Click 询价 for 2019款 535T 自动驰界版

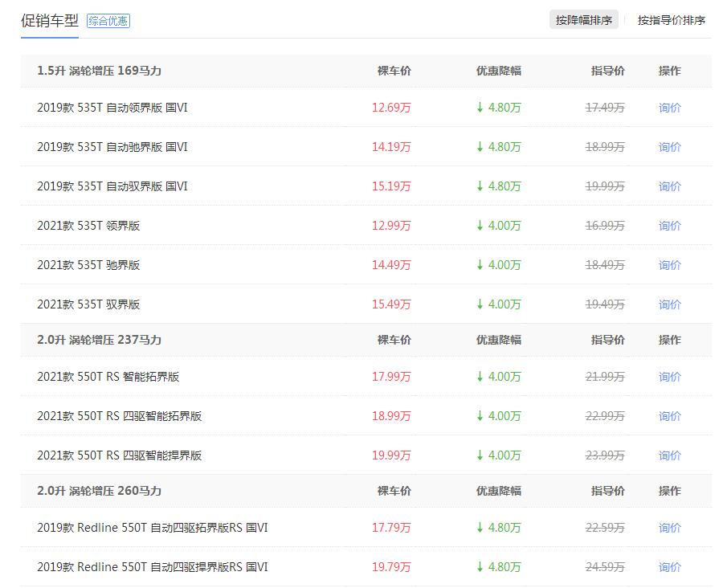point(669,147)
